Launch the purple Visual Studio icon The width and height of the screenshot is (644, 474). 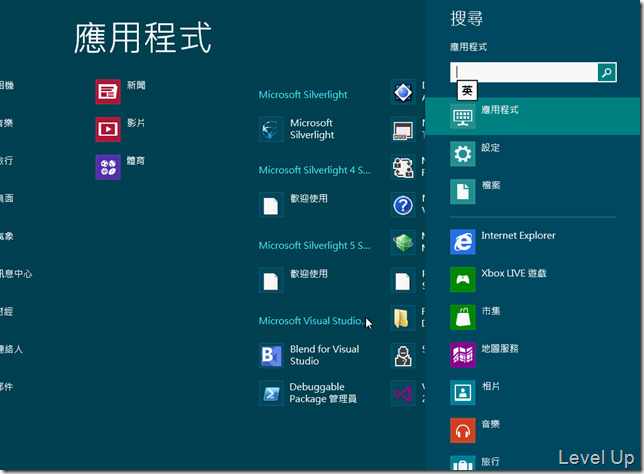pos(403,393)
